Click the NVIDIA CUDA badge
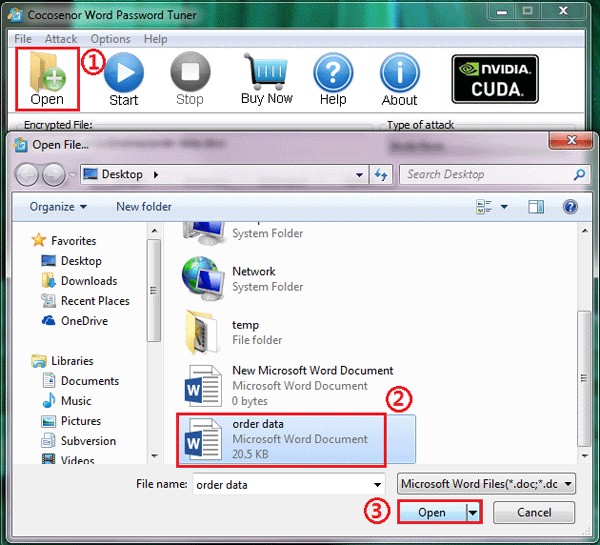 tap(495, 79)
